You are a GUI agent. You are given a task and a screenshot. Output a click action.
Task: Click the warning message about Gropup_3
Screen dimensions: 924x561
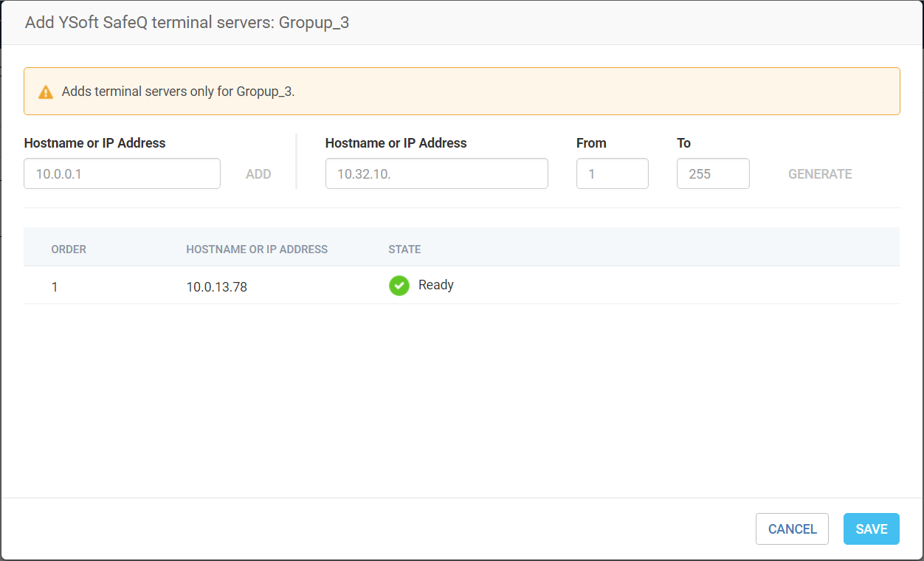click(x=178, y=92)
